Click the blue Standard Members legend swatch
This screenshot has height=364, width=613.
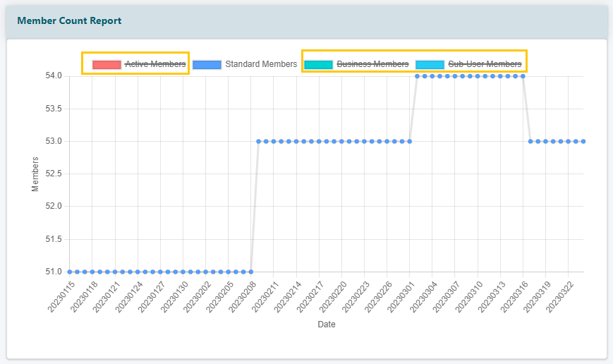click(207, 64)
